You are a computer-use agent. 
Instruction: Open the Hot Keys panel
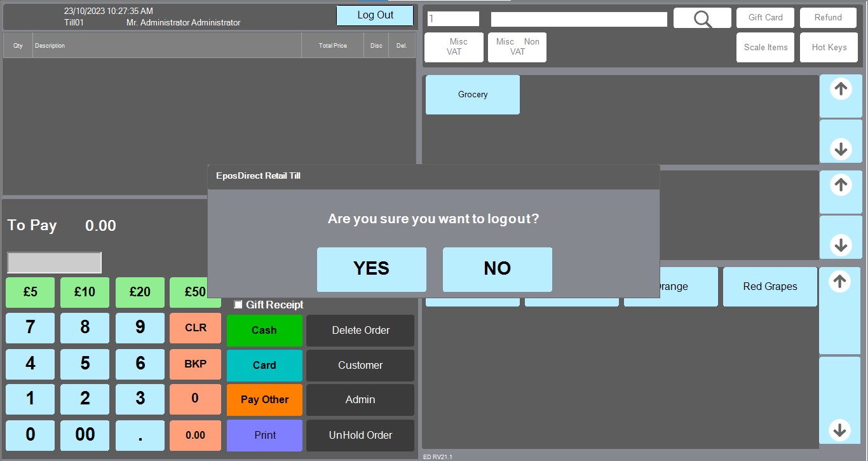point(829,47)
